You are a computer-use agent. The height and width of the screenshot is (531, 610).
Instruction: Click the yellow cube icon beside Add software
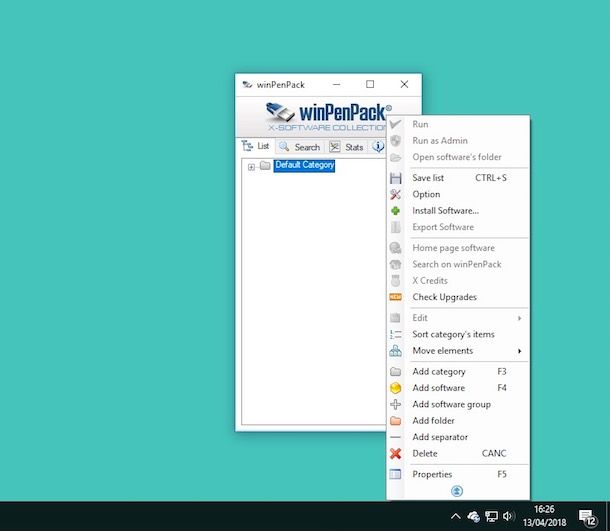point(395,388)
